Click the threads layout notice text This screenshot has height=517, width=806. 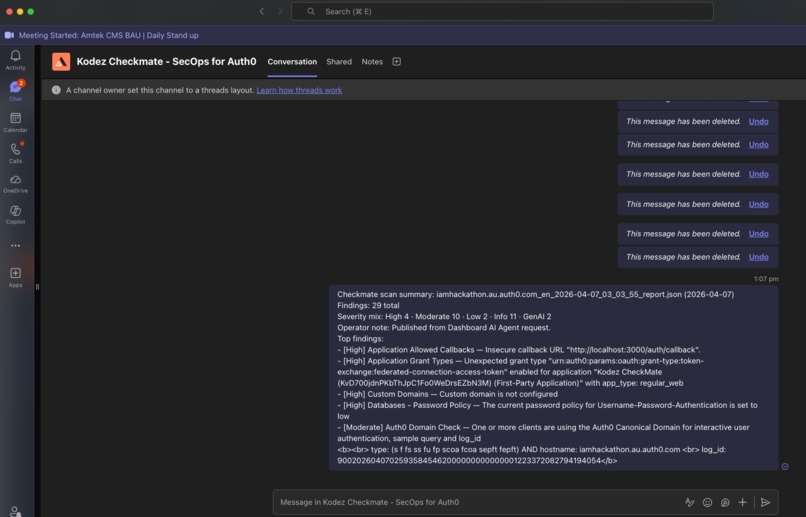(160, 90)
